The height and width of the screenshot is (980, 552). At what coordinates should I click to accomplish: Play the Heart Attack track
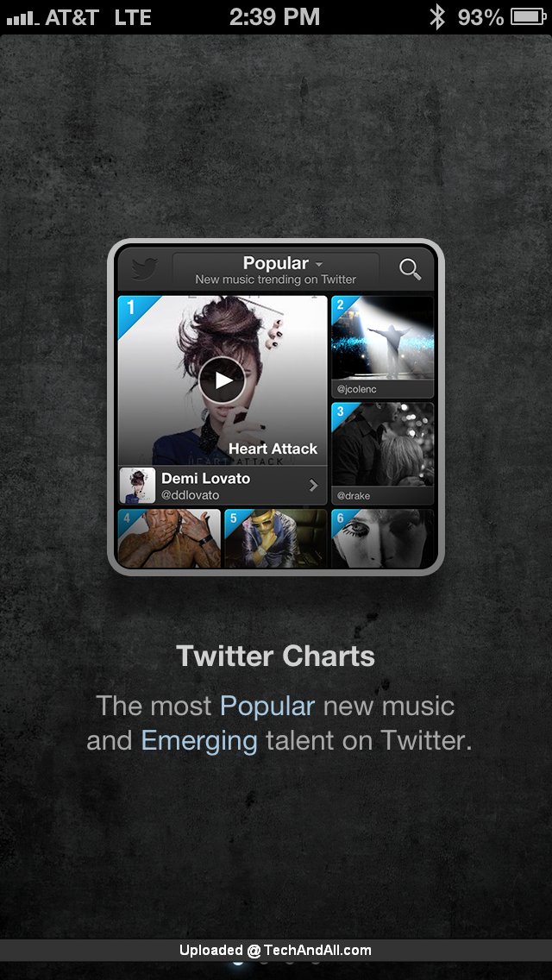(222, 380)
